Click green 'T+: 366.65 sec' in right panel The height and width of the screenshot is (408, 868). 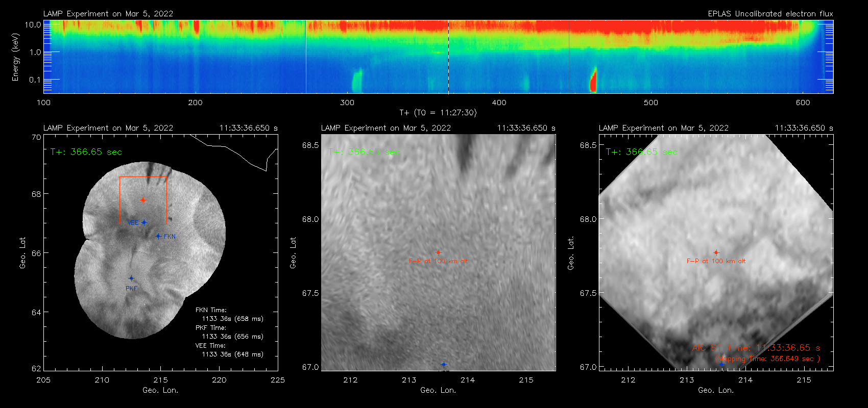(642, 152)
